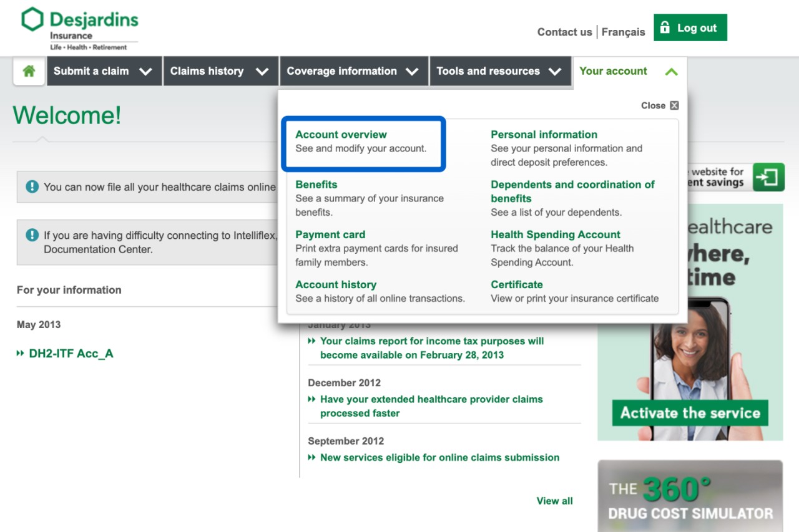Select Health Spending Account option
The height and width of the screenshot is (532, 799).
click(x=556, y=235)
